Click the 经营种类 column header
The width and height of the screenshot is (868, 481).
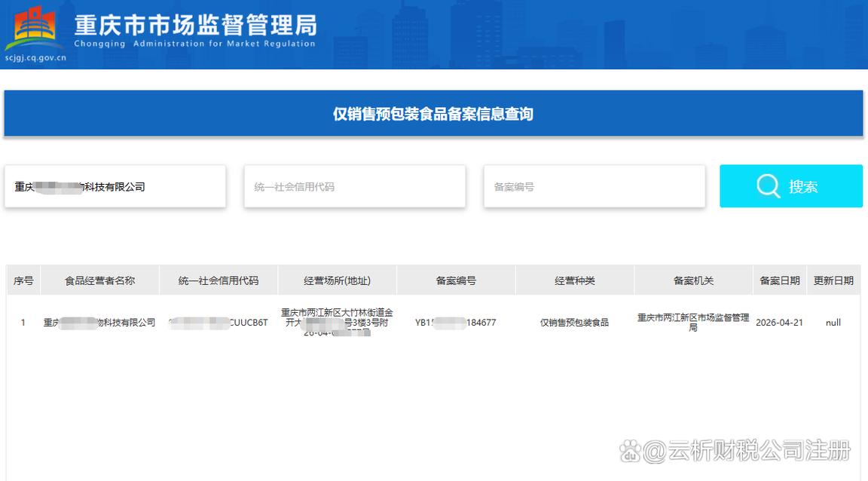coord(575,280)
